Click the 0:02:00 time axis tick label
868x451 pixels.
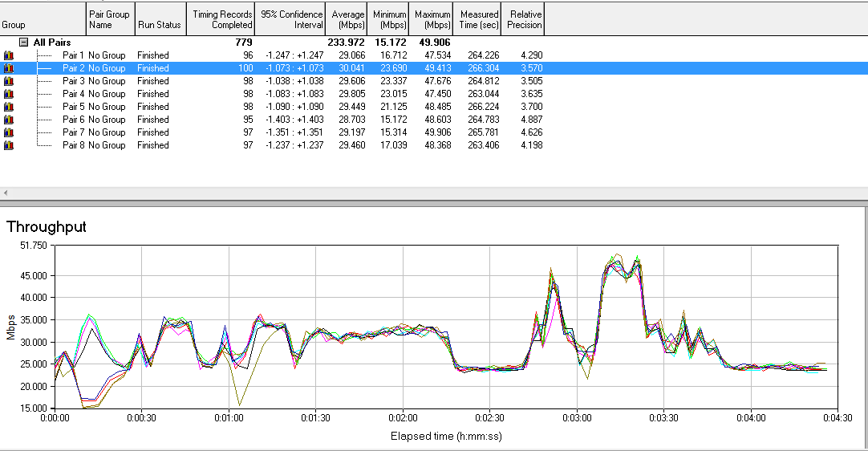(403, 418)
